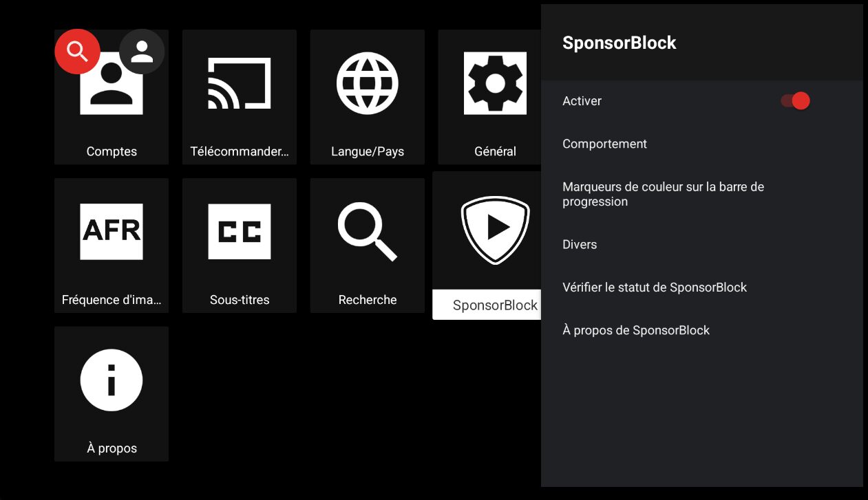Toggle the Activer switch off
The width and height of the screenshot is (868, 500).
tap(795, 101)
